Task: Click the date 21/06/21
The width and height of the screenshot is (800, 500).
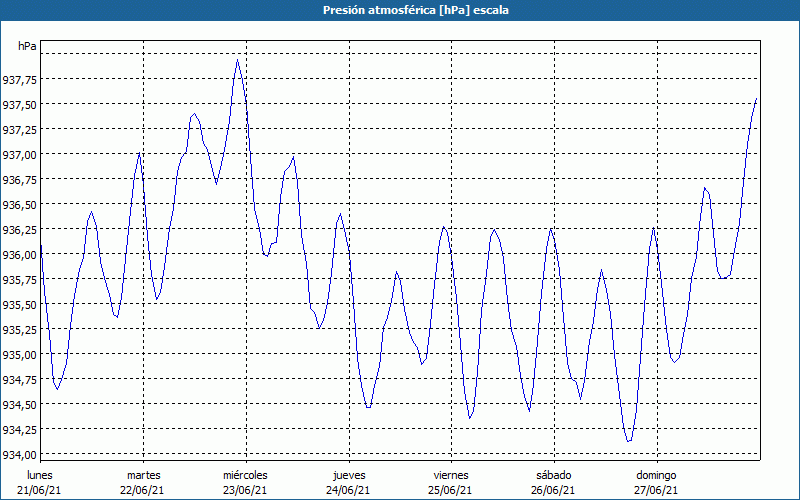Action: coord(39,490)
